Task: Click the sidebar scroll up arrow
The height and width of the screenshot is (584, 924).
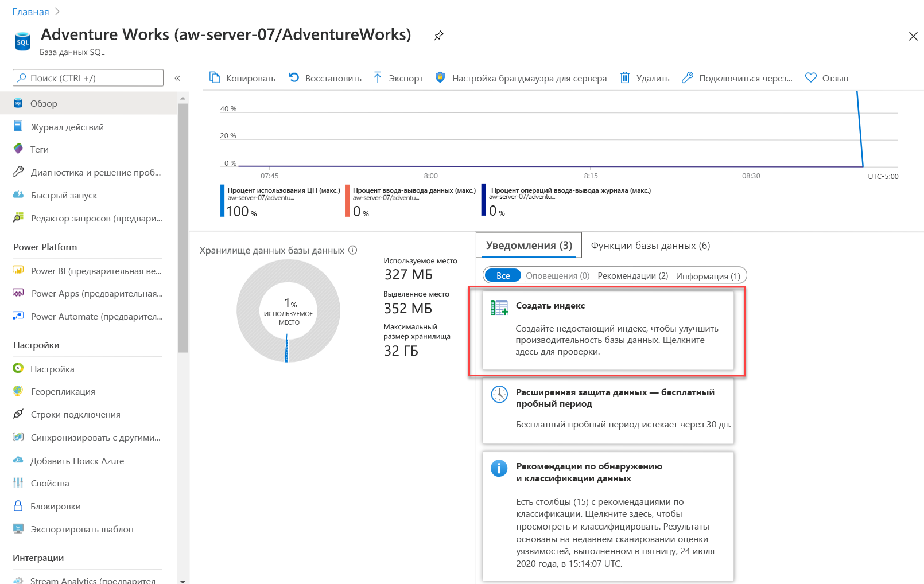Action: (183, 98)
